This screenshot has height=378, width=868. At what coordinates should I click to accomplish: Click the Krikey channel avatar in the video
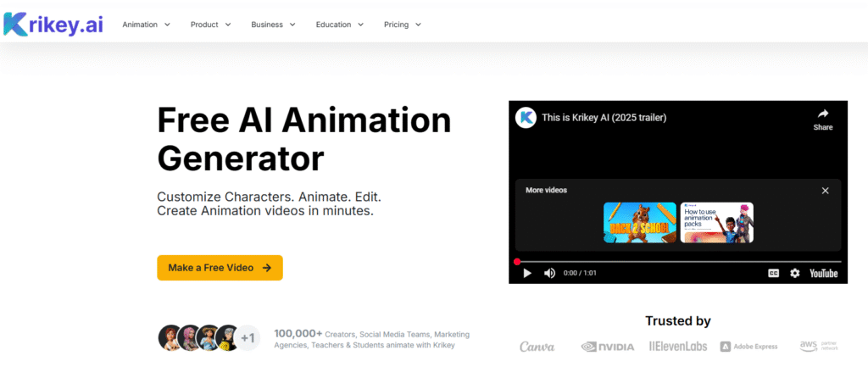(x=526, y=117)
